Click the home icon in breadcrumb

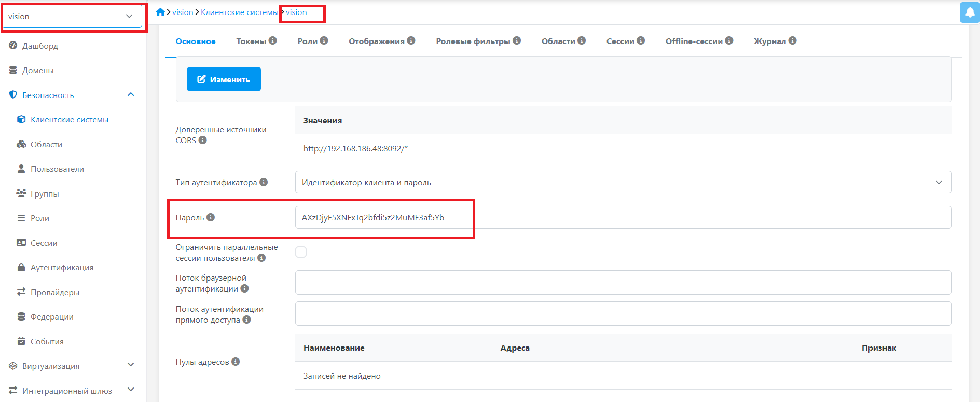tap(160, 12)
